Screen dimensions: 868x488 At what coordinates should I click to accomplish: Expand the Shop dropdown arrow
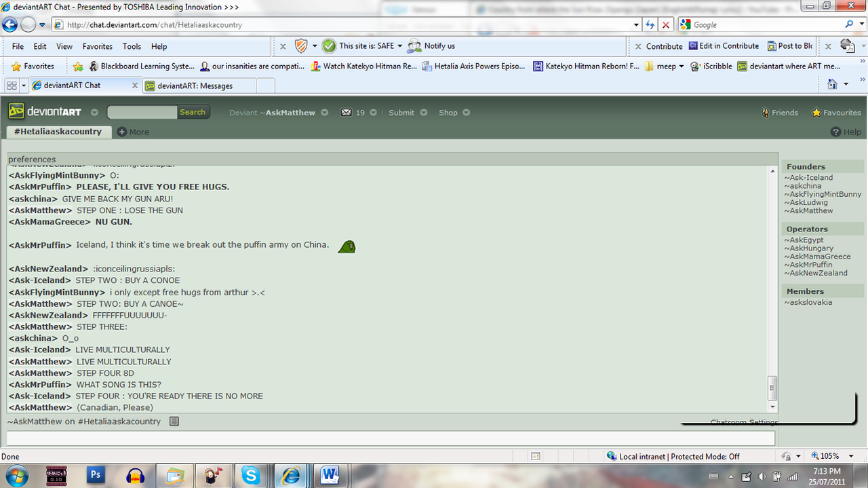pos(467,113)
